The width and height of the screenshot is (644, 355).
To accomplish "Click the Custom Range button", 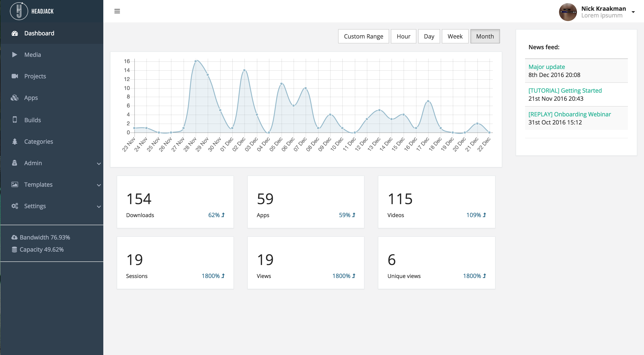I will coord(363,36).
